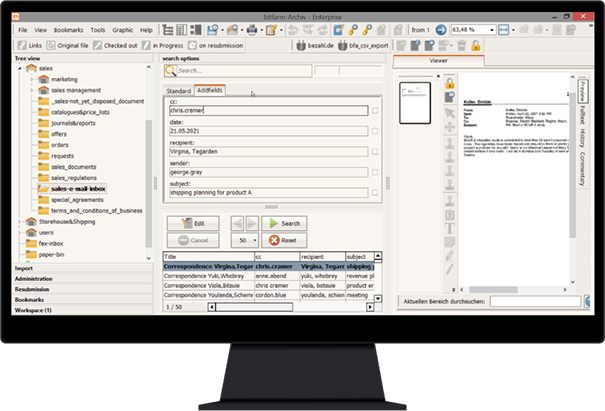Image resolution: width=605 pixels, height=411 pixels.
Task: Click the blue edit note pencil icon
Action: [x=338, y=30]
